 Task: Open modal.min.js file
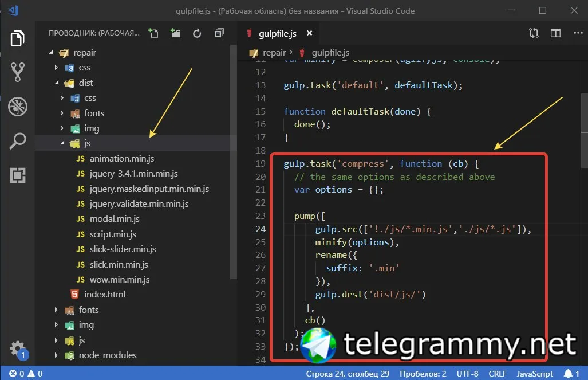(115, 219)
